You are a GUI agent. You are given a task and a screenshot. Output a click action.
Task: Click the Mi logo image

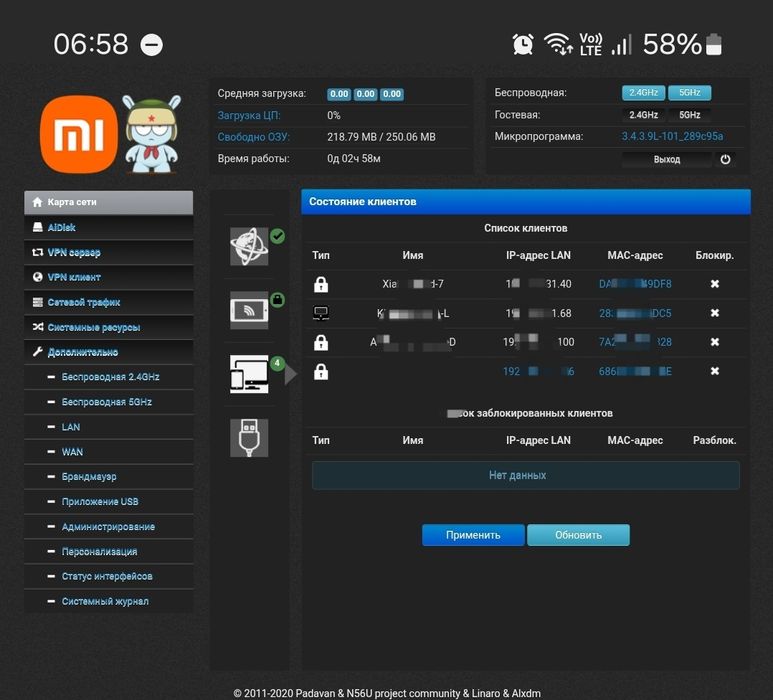point(79,134)
